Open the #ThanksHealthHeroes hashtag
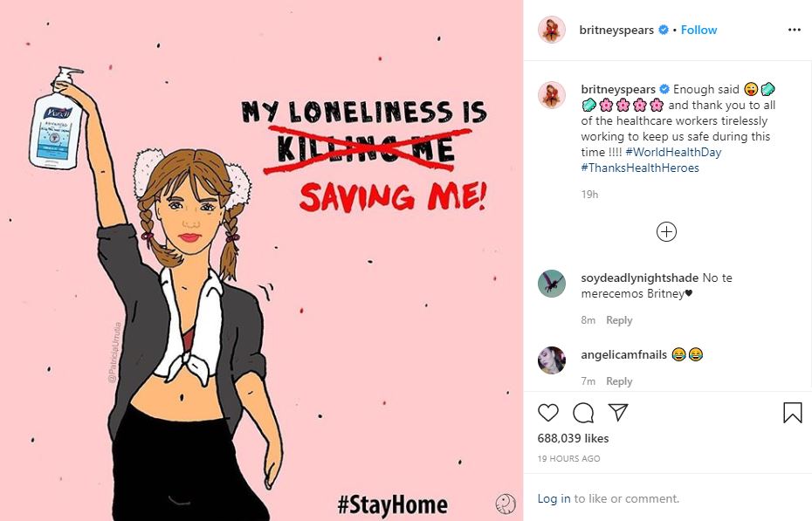This screenshot has height=521, width=812. click(640, 168)
